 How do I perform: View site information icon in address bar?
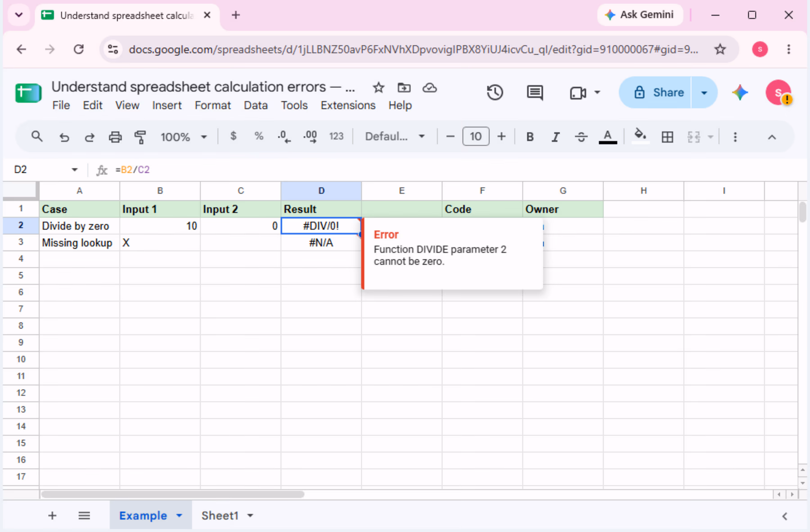click(113, 49)
